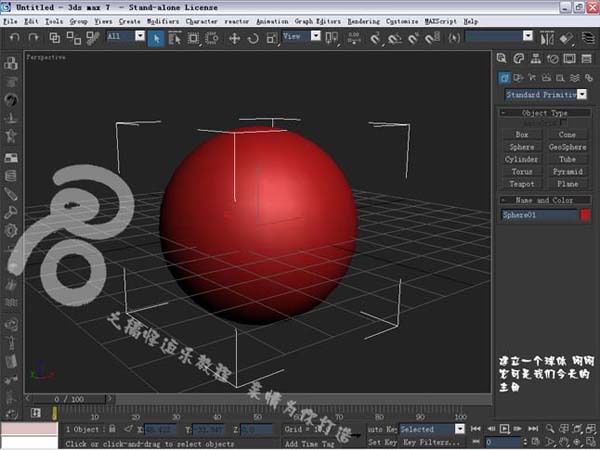This screenshot has height=450, width=600.
Task: Switch to the Utilities command panel tab
Action: click(587, 58)
